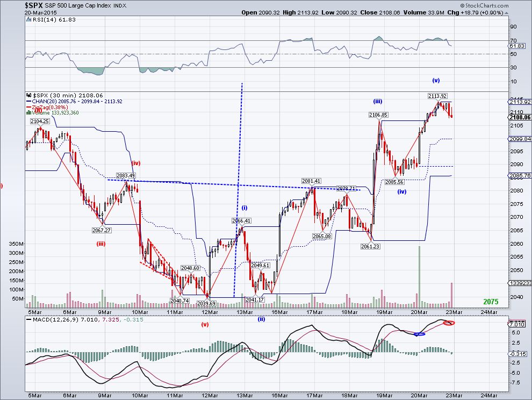Click the blue wave (iv) annotation
Image resolution: width=532 pixels, height=400 pixels.
(x=402, y=191)
